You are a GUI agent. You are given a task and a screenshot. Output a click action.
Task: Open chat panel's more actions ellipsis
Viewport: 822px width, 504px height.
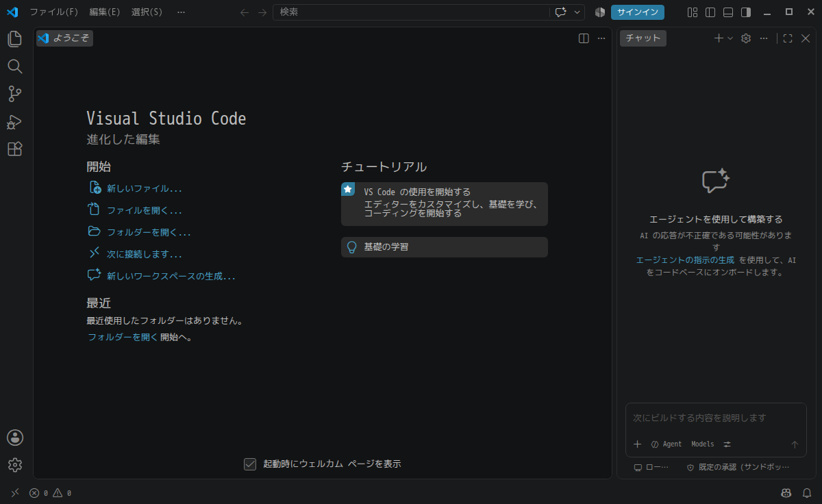coord(764,38)
